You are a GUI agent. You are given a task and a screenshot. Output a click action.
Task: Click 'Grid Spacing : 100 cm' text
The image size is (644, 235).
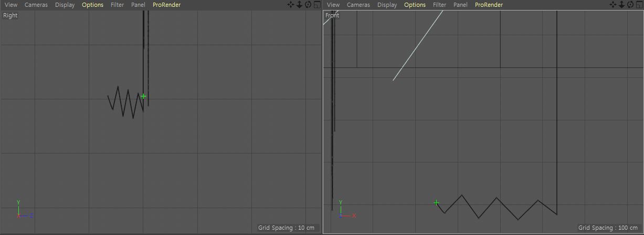(608, 228)
